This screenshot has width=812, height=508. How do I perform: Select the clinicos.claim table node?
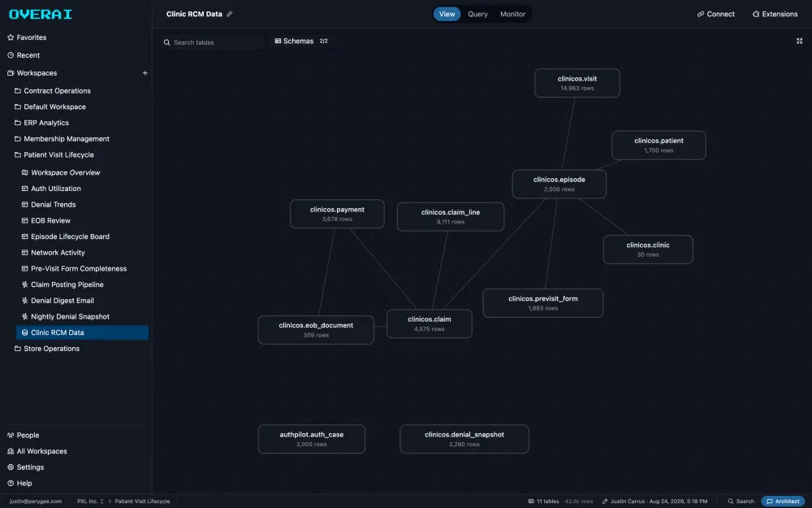coord(429,324)
